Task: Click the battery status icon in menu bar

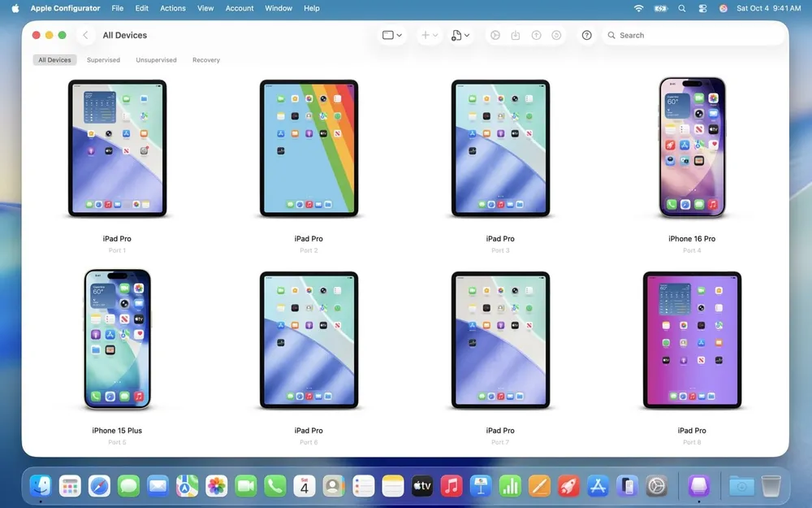Action: pos(661,8)
